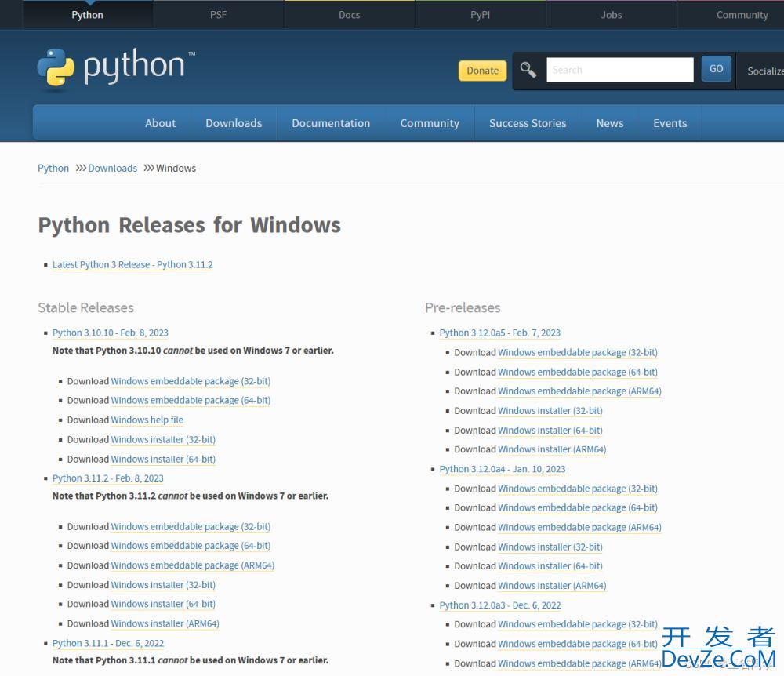Open the News navigation menu
The height and width of the screenshot is (676, 784).
pos(609,123)
